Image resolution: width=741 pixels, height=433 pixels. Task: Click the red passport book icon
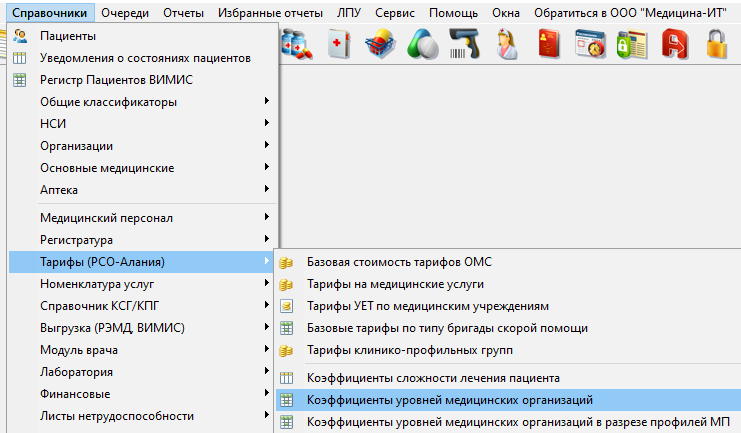tap(549, 44)
